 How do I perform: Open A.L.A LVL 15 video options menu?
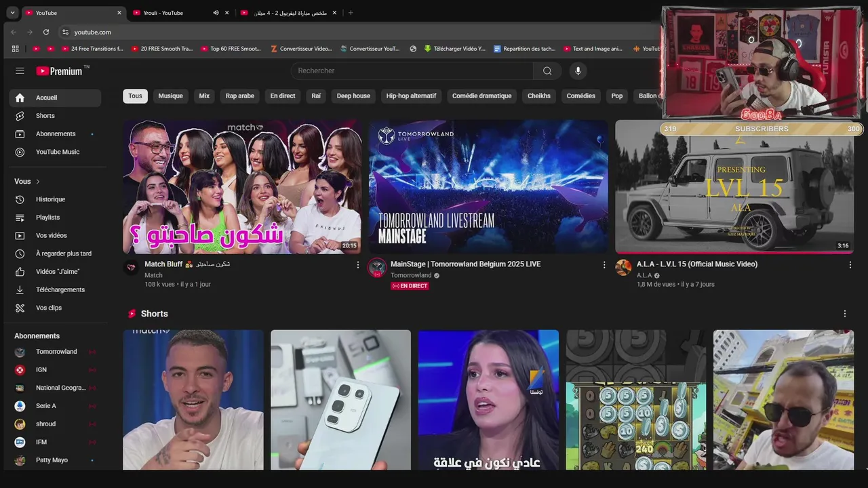(x=850, y=265)
